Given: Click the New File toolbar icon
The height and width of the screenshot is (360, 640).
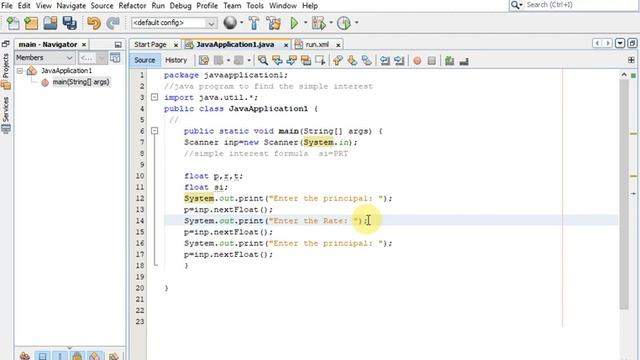Looking at the screenshot, I should (13, 23).
